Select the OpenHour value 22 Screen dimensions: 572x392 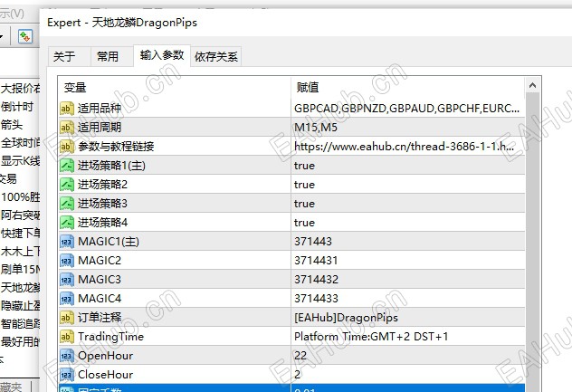pos(408,355)
